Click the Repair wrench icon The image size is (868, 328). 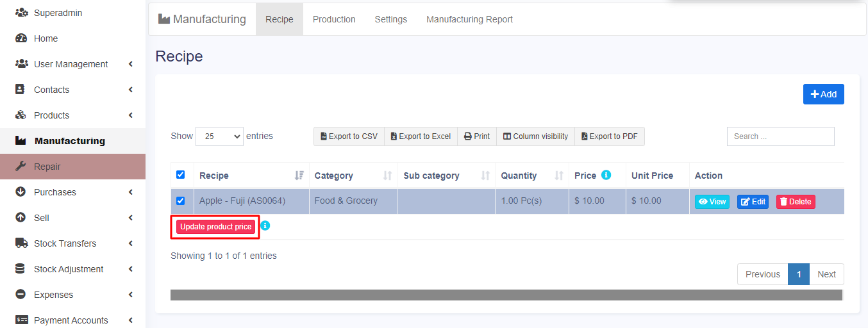(21, 167)
